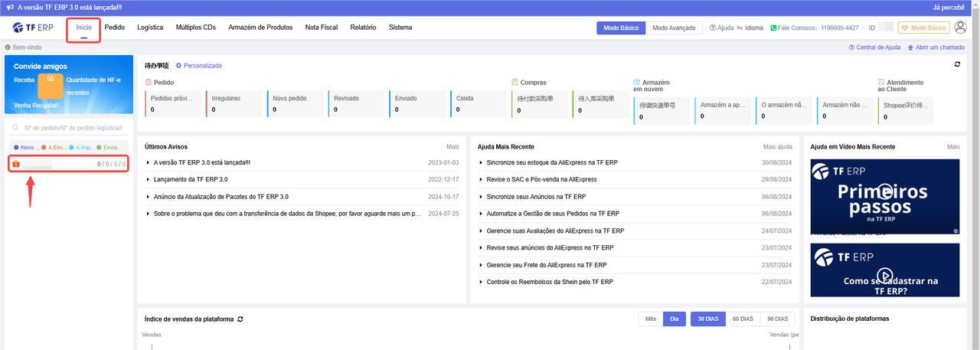The width and height of the screenshot is (980, 350).
Task: Play the Como se cadastrar na TF ERP video
Action: click(884, 275)
